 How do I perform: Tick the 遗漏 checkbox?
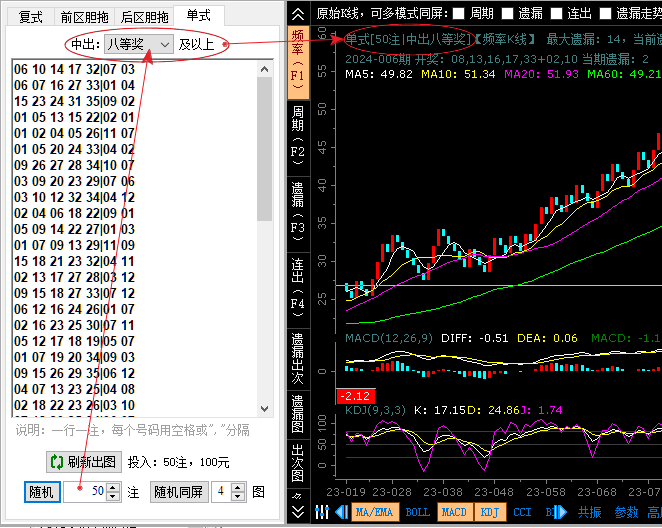508,14
